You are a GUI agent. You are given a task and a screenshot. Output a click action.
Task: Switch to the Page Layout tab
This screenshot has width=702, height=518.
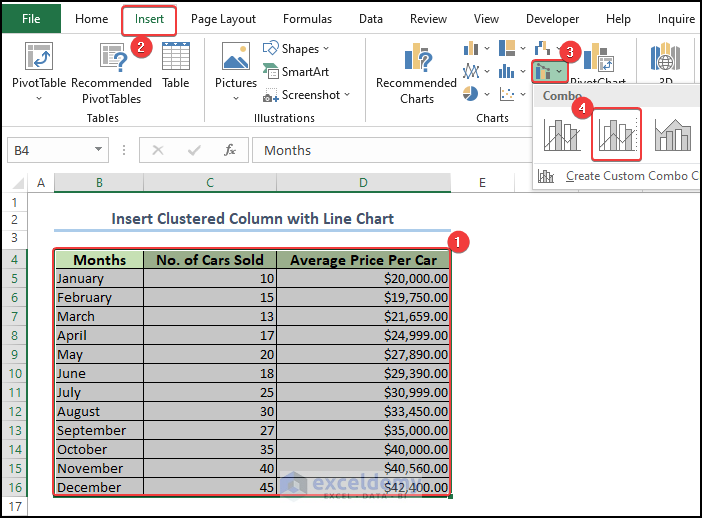[223, 19]
